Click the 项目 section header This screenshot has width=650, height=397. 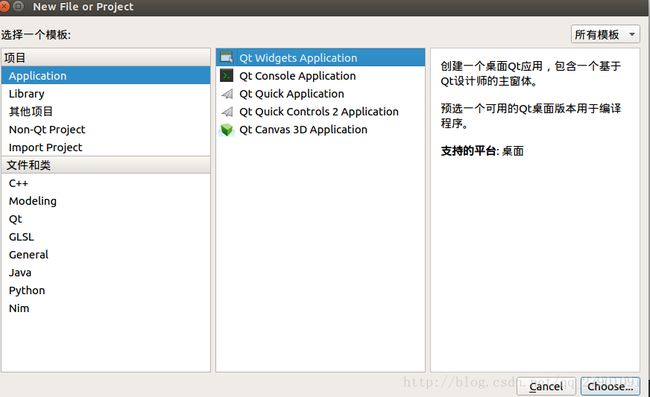point(106,58)
